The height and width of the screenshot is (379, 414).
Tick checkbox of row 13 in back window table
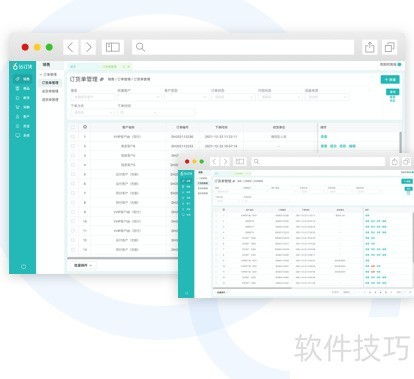coord(73,249)
